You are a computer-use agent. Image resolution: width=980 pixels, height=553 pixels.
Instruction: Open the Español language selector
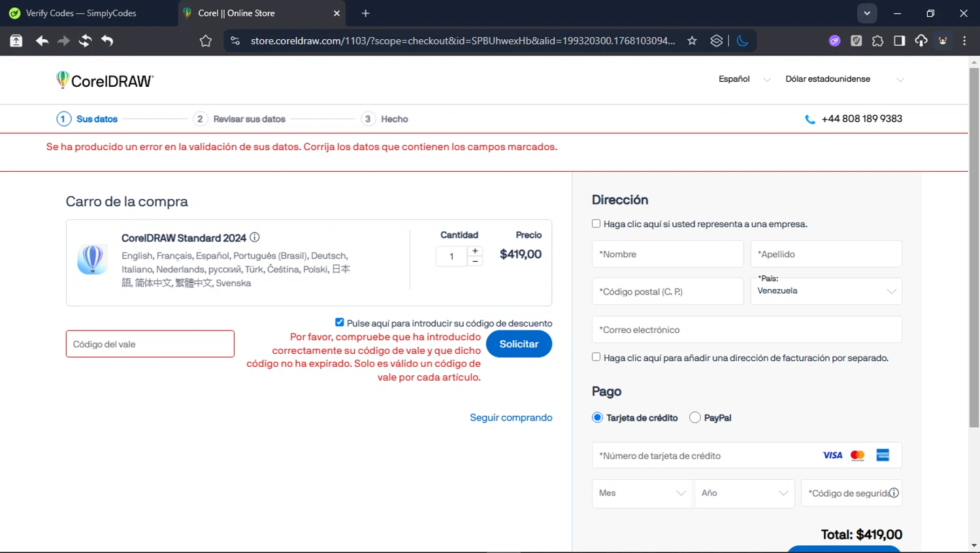743,79
